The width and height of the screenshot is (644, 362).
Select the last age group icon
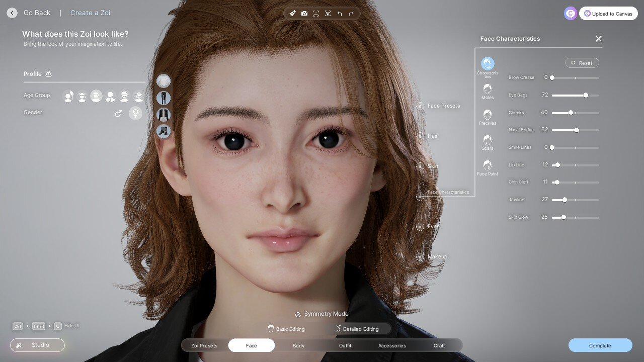(138, 96)
